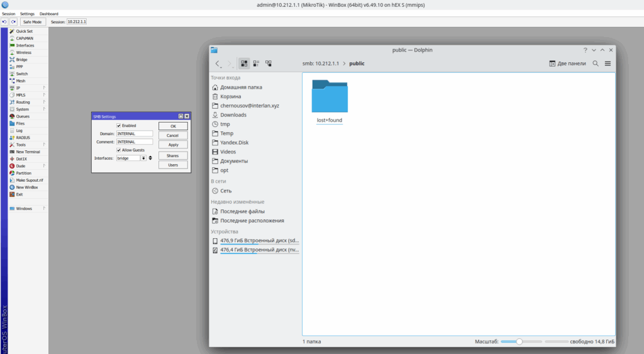
Task: Click Apply in SMB Settings
Action: 172,145
